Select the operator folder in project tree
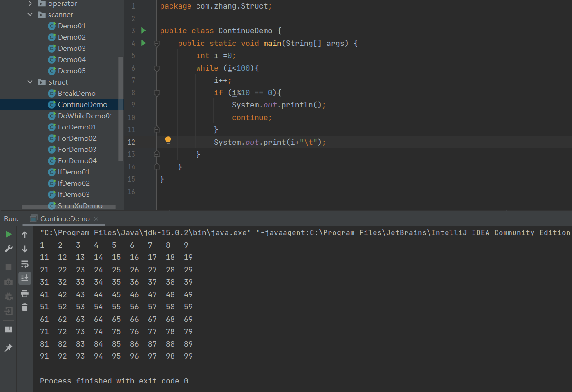 (58, 4)
